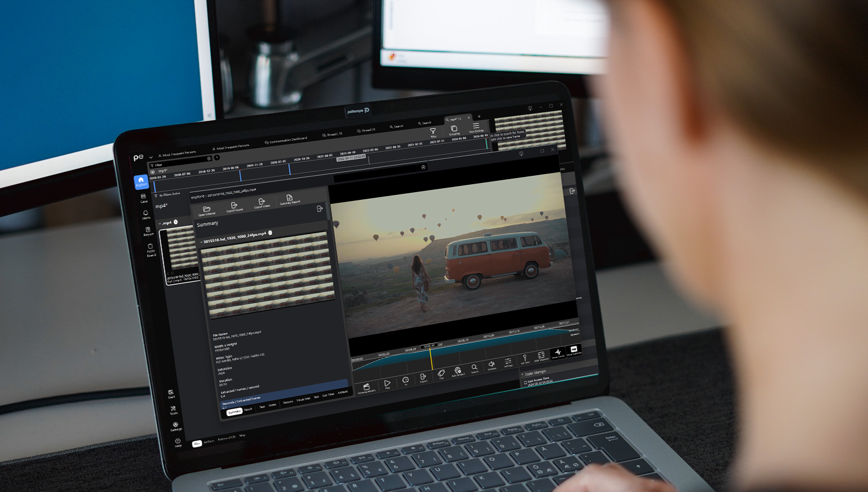The image size is (868, 492).
Task: Click the lightbulb icon in main title bar
Action: (x=529, y=108)
